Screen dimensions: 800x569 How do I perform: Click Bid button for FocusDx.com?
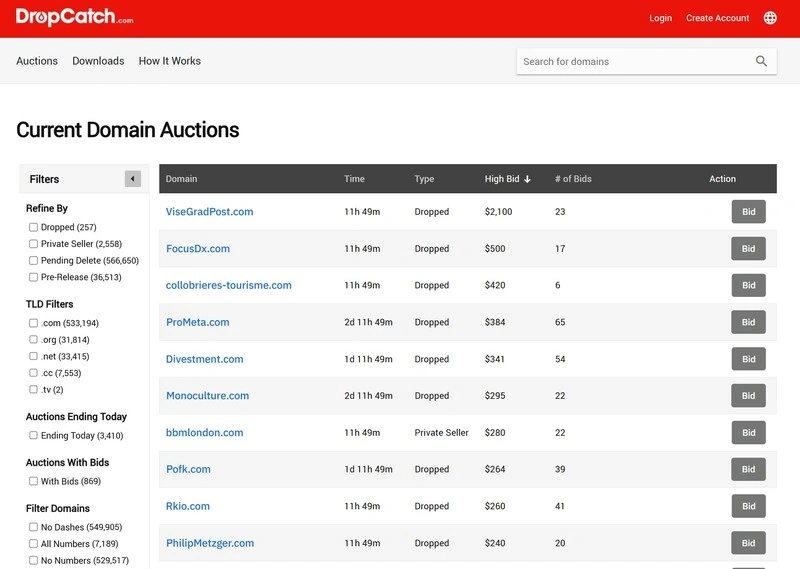tap(748, 249)
